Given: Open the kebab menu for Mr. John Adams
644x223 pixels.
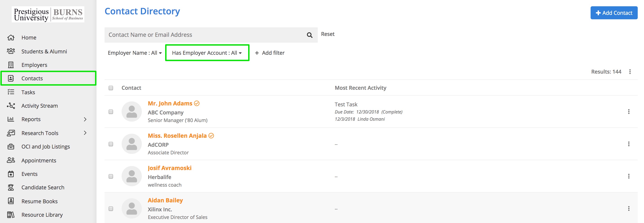Looking at the screenshot, I should (629, 111).
